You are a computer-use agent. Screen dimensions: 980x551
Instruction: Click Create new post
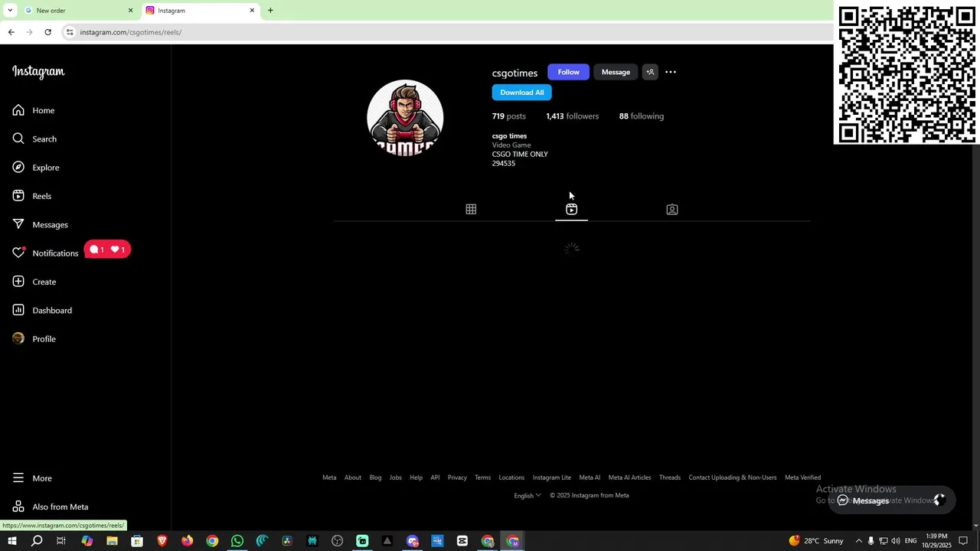(34, 282)
